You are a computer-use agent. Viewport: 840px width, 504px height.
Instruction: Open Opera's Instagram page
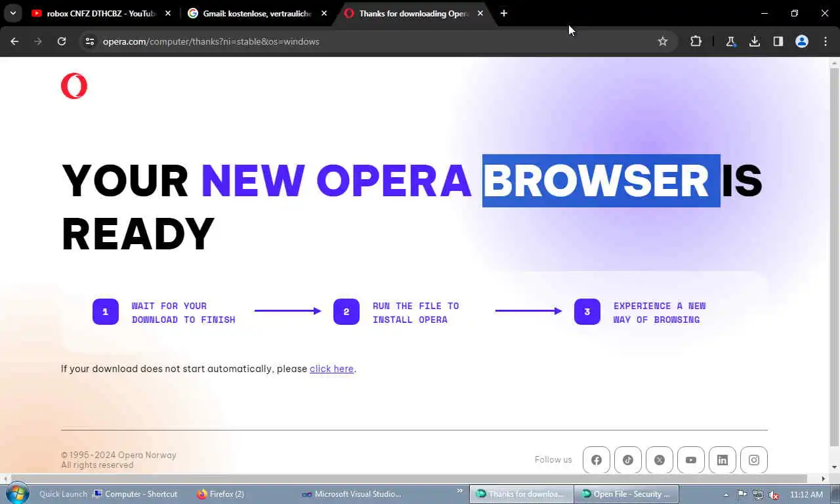(754, 460)
